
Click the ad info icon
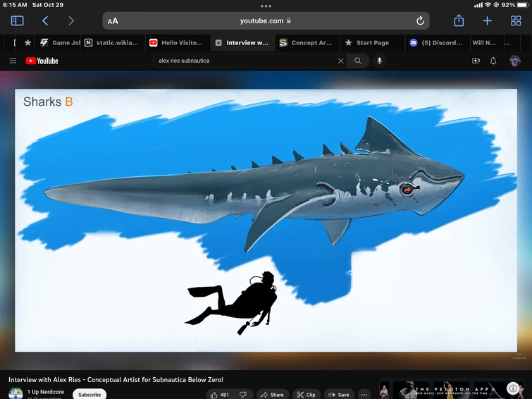pyautogui.click(x=513, y=388)
